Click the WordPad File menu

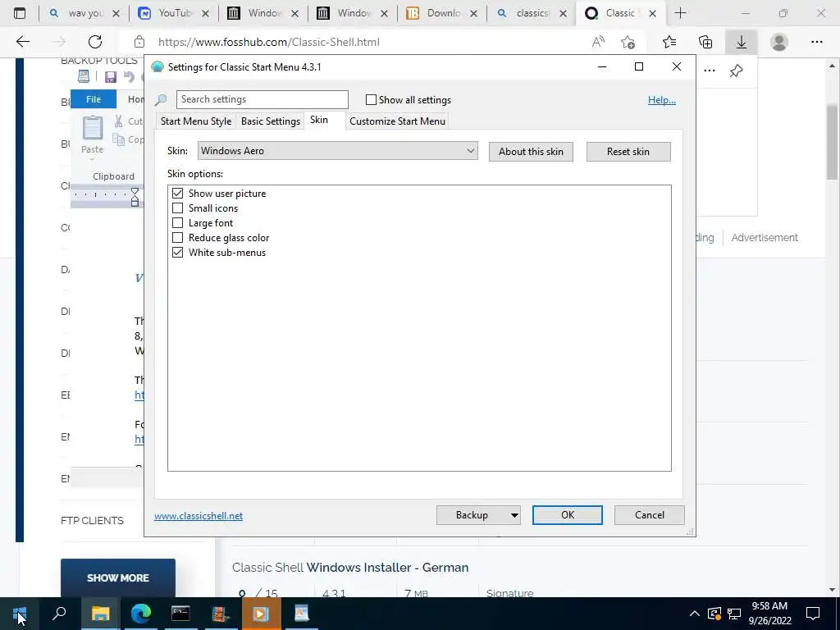pos(94,99)
